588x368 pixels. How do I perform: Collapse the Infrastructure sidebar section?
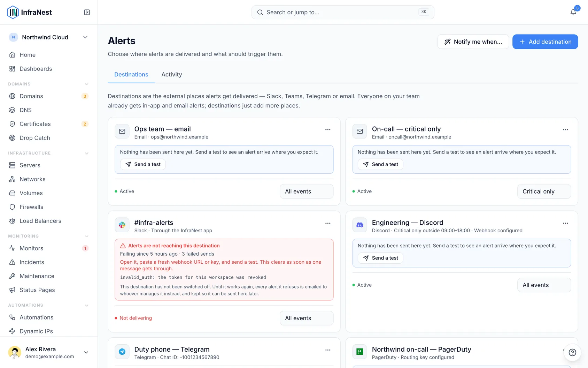87,153
